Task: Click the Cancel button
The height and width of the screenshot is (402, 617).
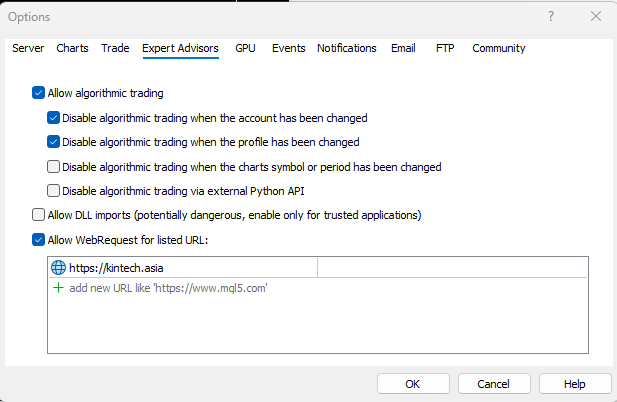Action: tap(494, 384)
